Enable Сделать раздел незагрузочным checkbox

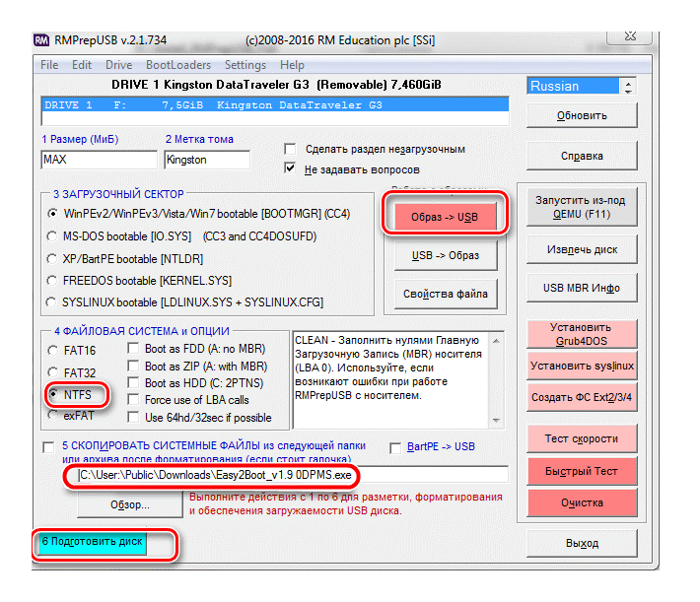tap(290, 149)
